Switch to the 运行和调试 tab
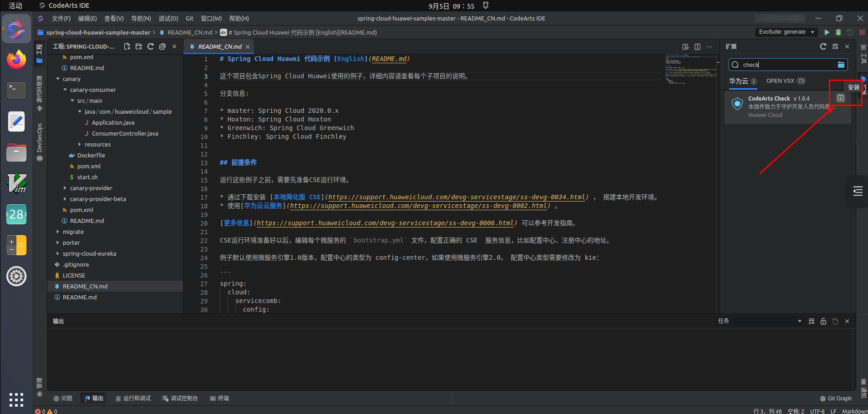Image resolution: width=868 pixels, height=414 pixels. (x=133, y=399)
